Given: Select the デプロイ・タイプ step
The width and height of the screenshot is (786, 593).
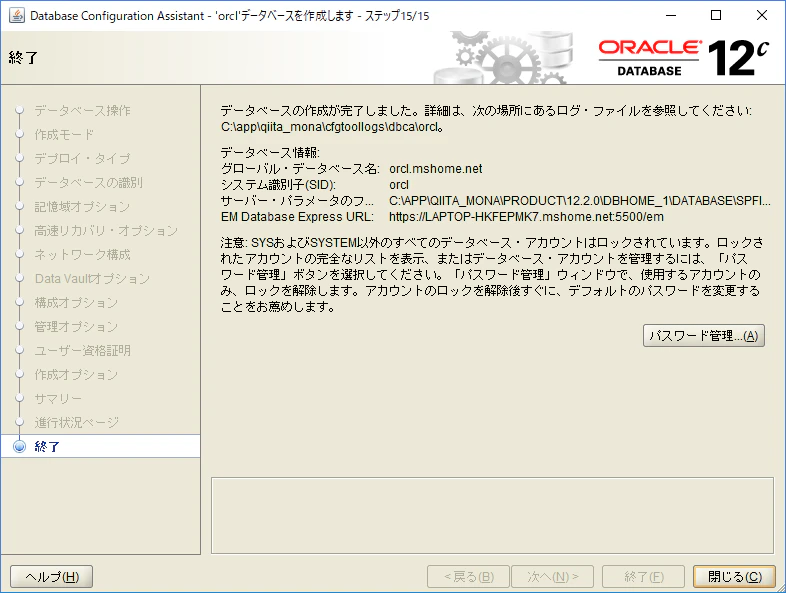Looking at the screenshot, I should click(82, 158).
